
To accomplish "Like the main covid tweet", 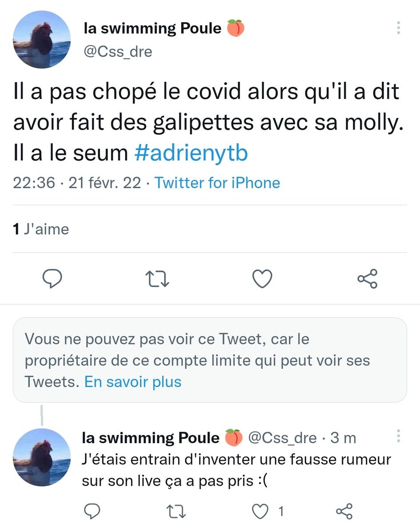I will click(x=262, y=279).
